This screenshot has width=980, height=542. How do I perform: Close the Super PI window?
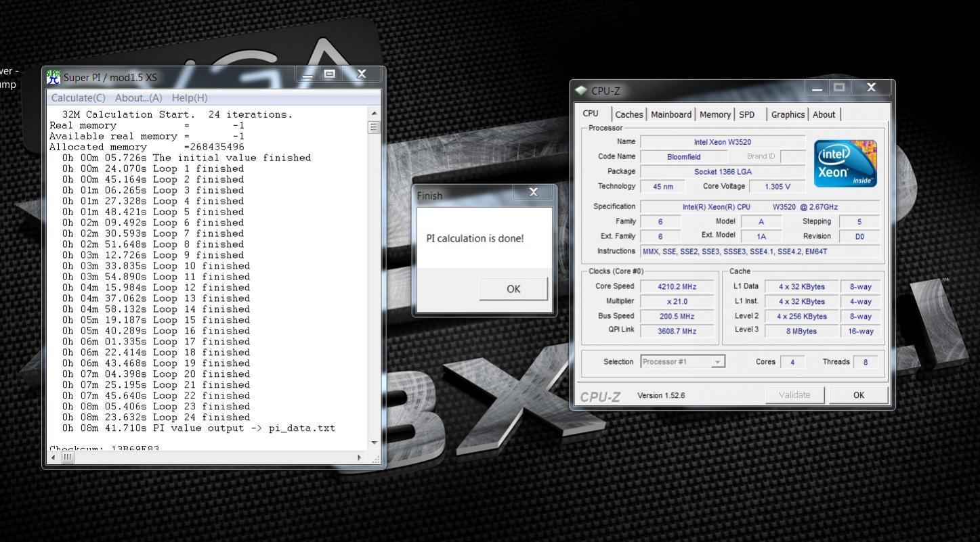click(x=361, y=74)
